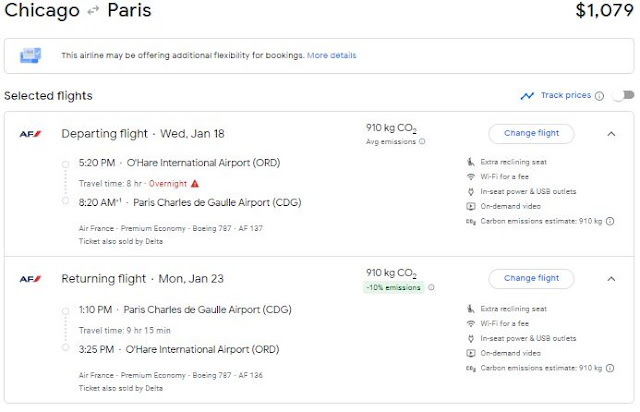This screenshot has width=640, height=412.
Task: Click the departing flight Air France logo
Action: pyautogui.click(x=28, y=133)
